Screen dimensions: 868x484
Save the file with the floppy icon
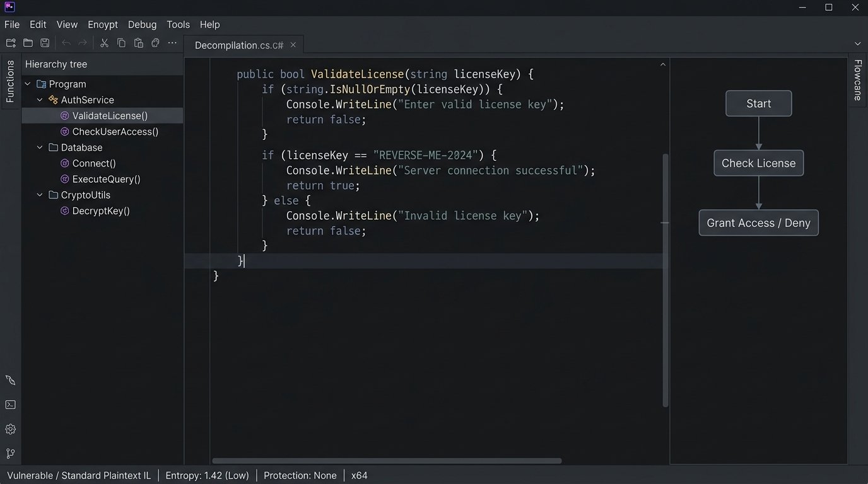(x=45, y=43)
